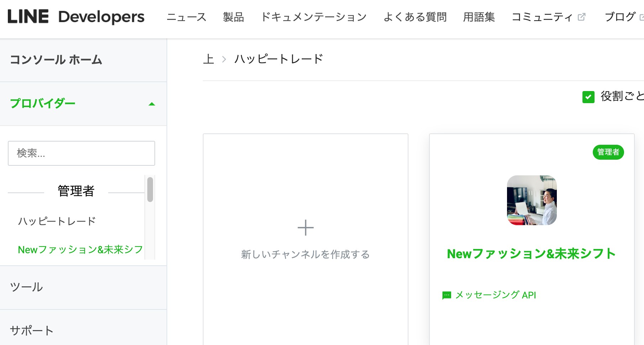The width and height of the screenshot is (644, 345).
Task: Click the provider 検索 search field
Action: [81, 153]
